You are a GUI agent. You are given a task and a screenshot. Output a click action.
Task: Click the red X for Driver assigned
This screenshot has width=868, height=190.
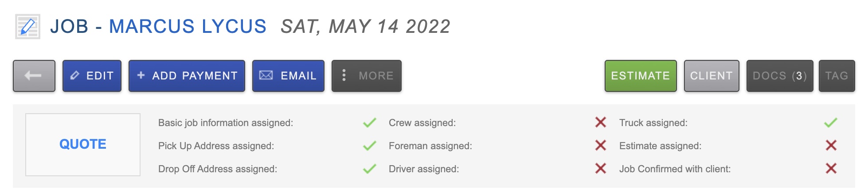[x=601, y=169]
